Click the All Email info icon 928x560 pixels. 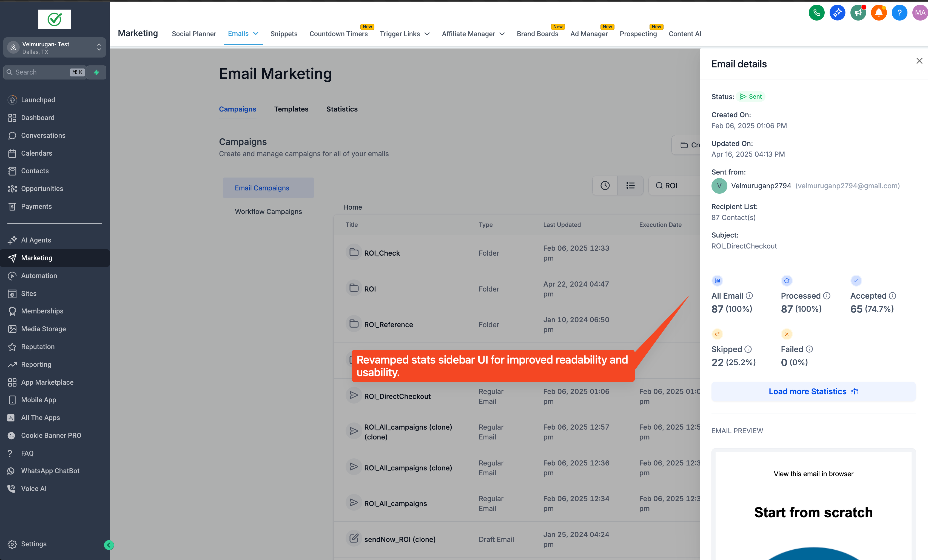tap(750, 296)
